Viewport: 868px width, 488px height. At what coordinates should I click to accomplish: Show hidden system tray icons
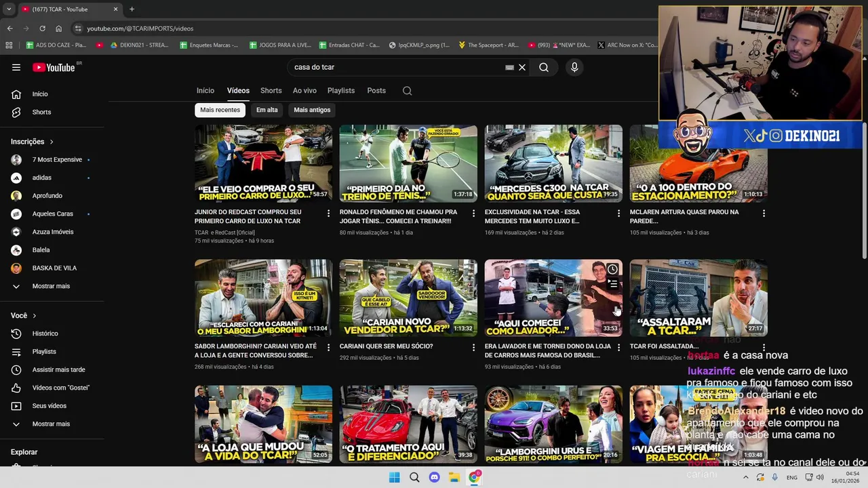coord(745,477)
